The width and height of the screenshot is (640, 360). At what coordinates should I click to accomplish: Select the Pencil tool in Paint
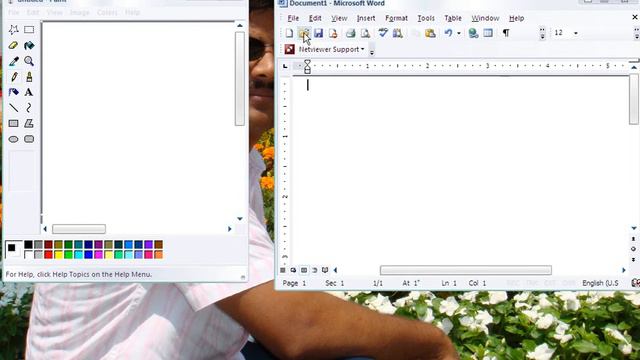point(13,77)
